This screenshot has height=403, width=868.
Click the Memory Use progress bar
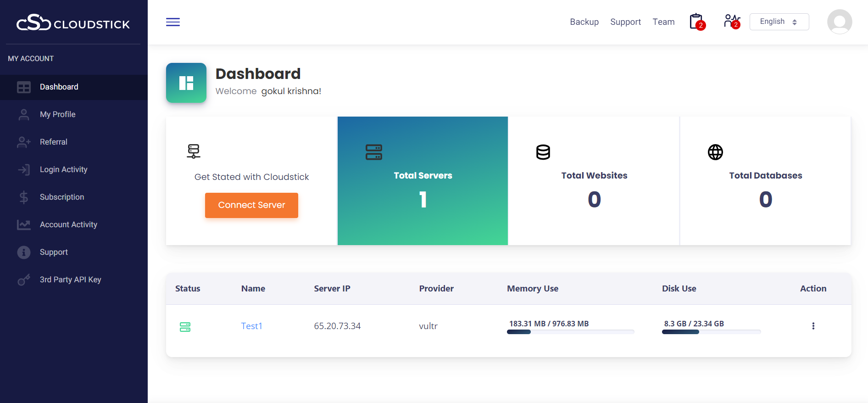(x=570, y=332)
